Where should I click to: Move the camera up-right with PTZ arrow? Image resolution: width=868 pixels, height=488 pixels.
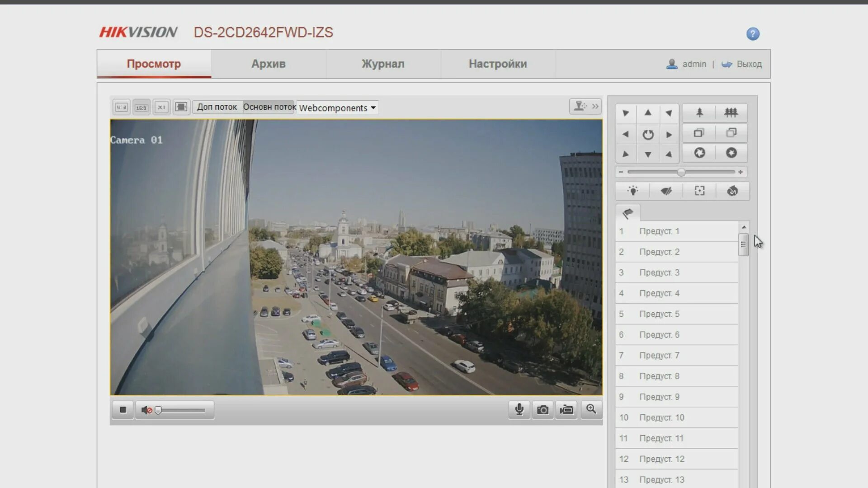click(669, 113)
